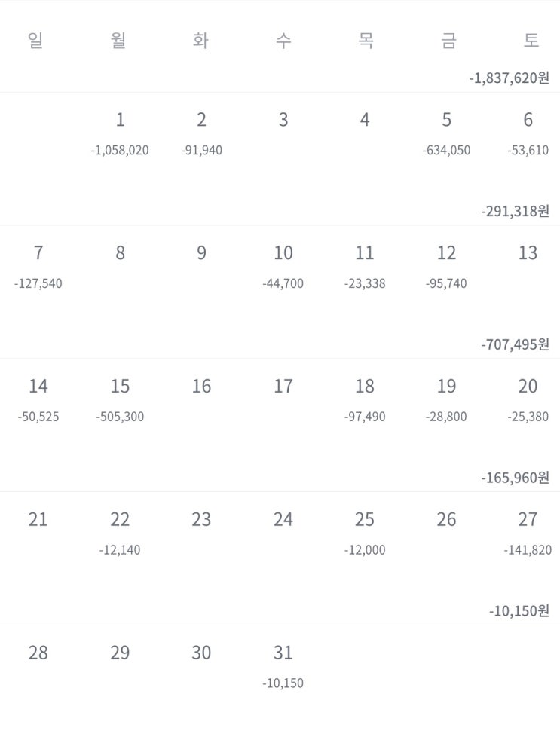Open day 12 with -95,740

[x=446, y=267]
